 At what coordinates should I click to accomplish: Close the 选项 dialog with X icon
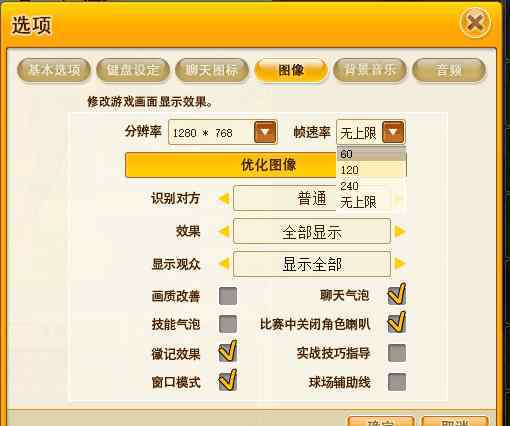point(475,23)
